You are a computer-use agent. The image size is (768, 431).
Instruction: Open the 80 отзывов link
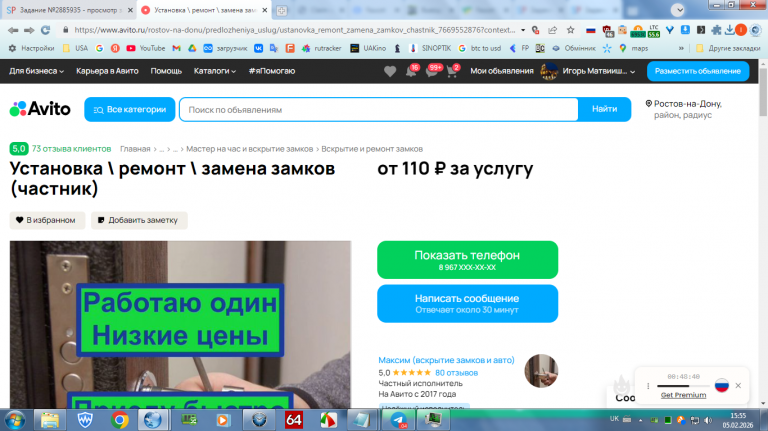click(456, 373)
